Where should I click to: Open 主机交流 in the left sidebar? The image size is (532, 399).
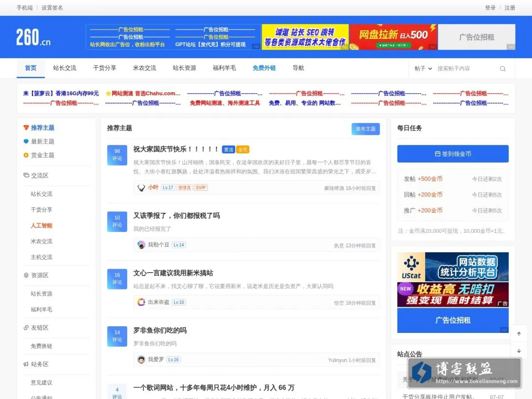pyautogui.click(x=41, y=257)
